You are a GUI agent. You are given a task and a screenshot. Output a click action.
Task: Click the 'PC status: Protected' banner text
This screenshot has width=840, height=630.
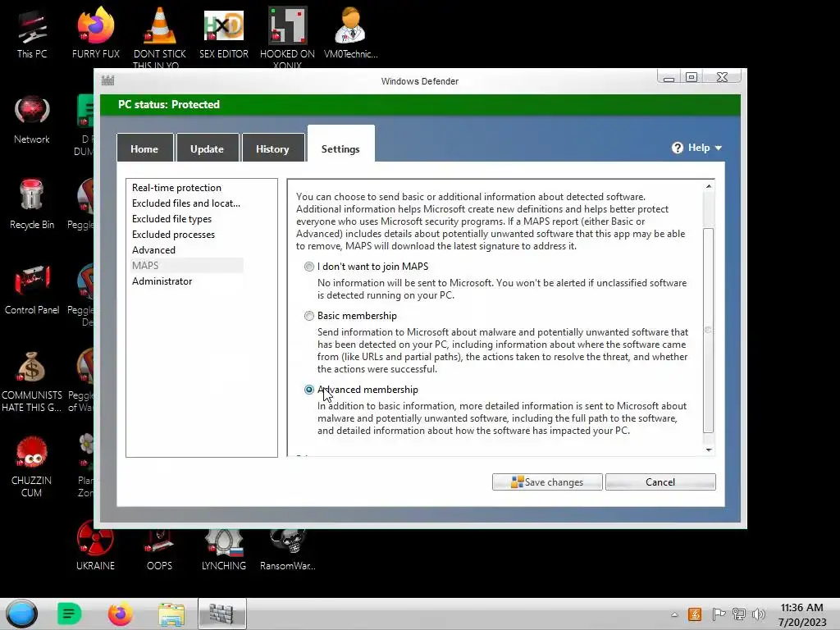tap(169, 104)
